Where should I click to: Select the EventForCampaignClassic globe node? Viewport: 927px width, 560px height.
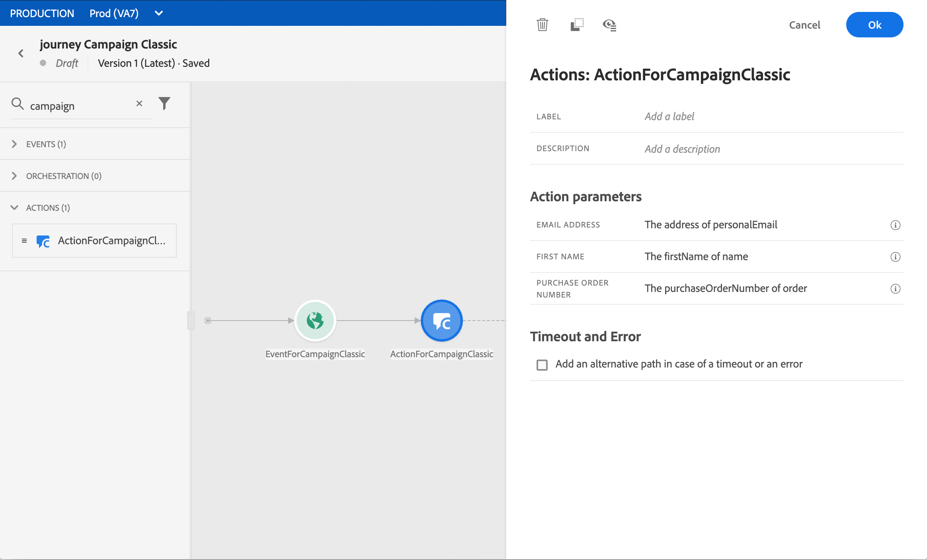click(315, 321)
